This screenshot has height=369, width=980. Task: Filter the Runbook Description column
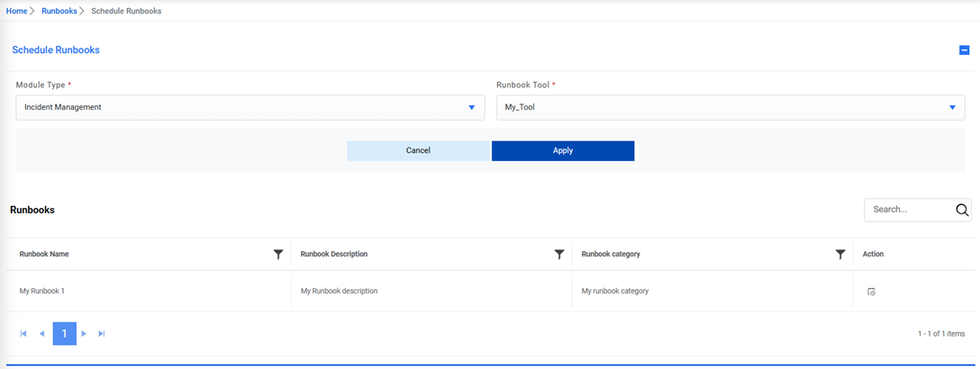tap(559, 255)
